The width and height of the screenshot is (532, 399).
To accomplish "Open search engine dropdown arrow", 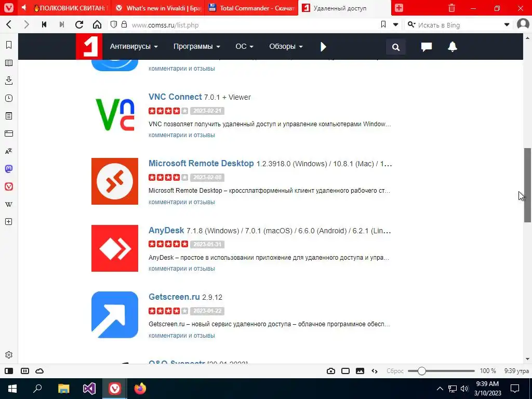I will click(x=507, y=24).
